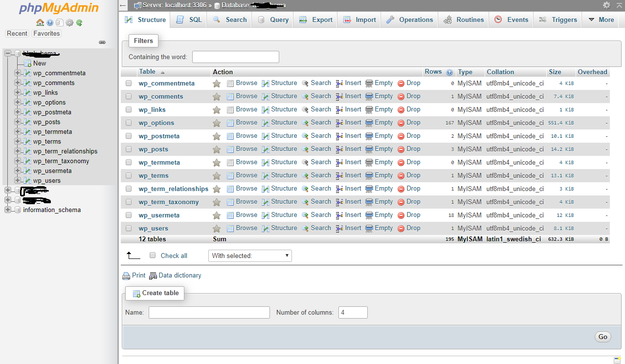Switch to the SQL tab

189,20
